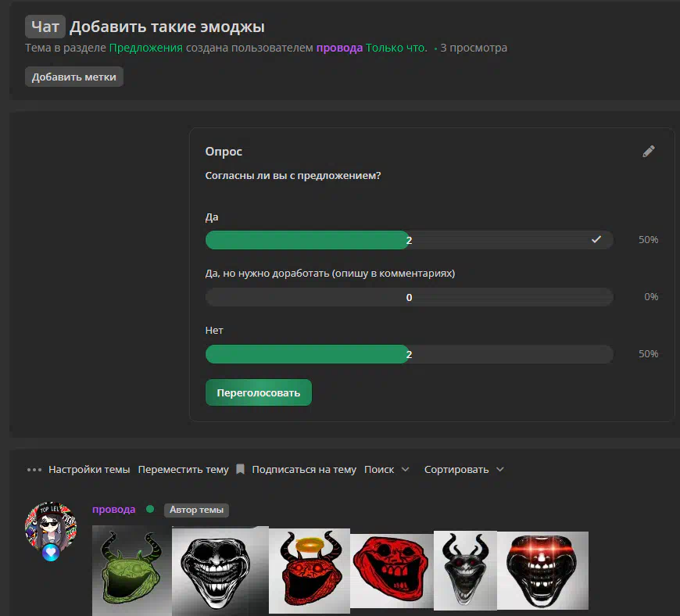
Task: Open Настройки темы menu
Action: 89,469
